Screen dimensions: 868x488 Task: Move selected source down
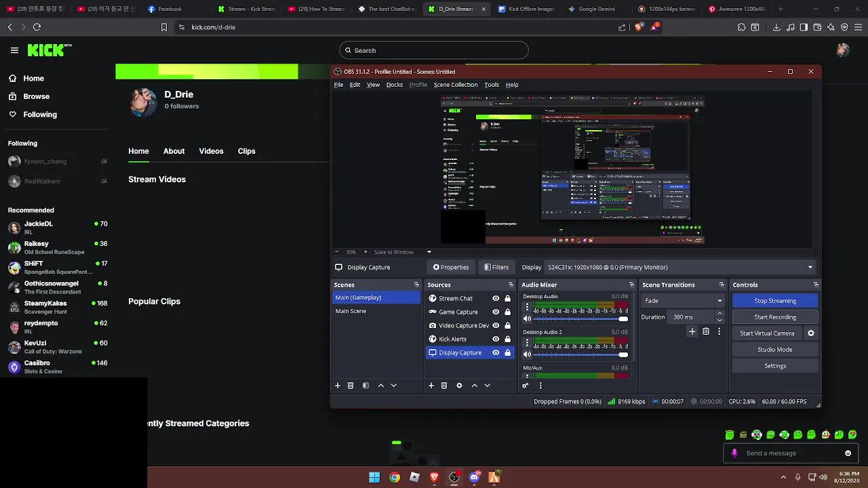pyautogui.click(x=487, y=386)
